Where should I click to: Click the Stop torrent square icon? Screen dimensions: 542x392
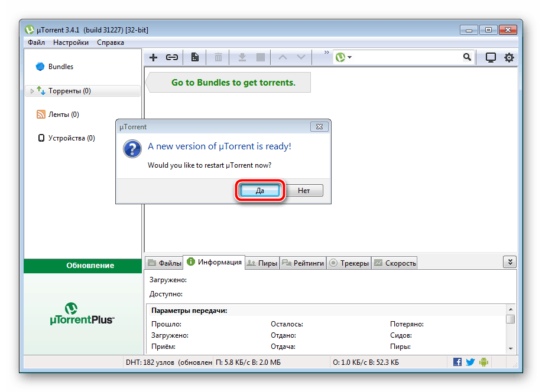261,57
